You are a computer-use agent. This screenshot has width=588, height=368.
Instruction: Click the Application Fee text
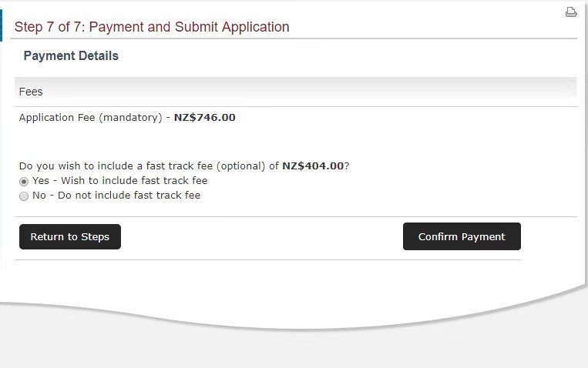click(x=57, y=118)
